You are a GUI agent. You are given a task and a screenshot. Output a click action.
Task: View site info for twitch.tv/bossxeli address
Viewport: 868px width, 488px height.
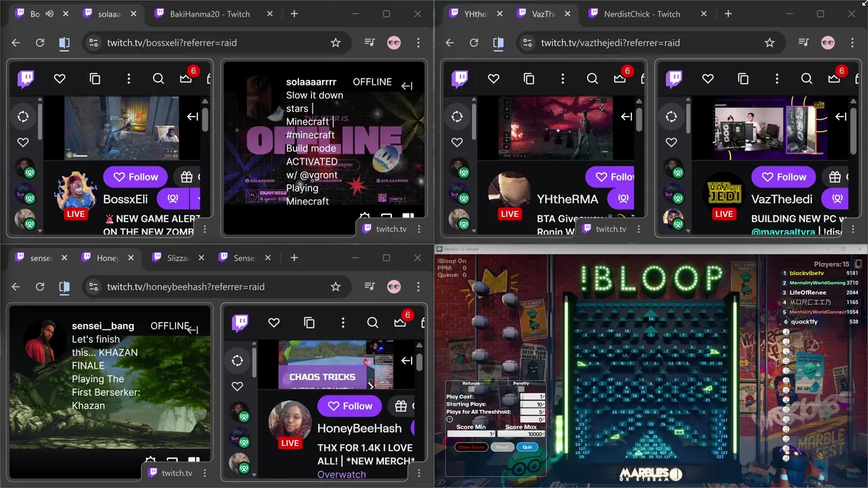tap(93, 43)
